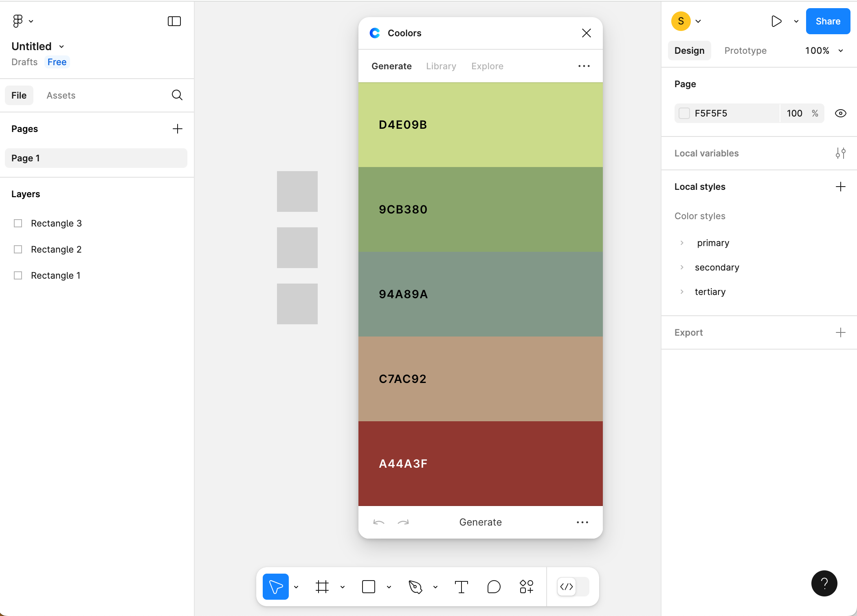Switch to the Prototype tab
The height and width of the screenshot is (616, 857).
(745, 51)
